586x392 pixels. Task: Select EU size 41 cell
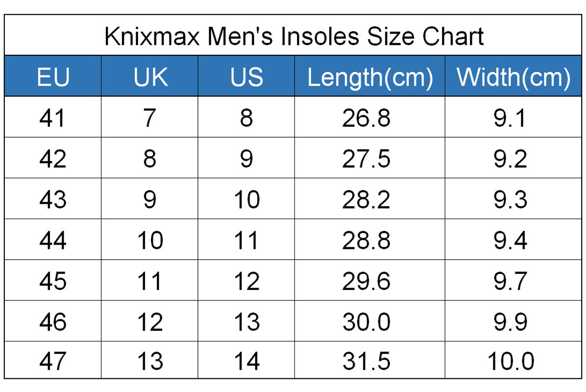tap(52, 118)
